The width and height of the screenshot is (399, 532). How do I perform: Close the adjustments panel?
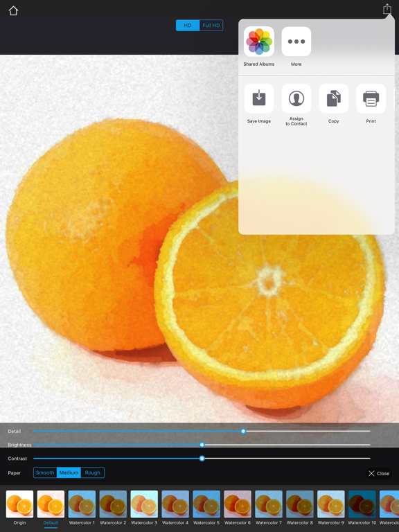pos(379,473)
